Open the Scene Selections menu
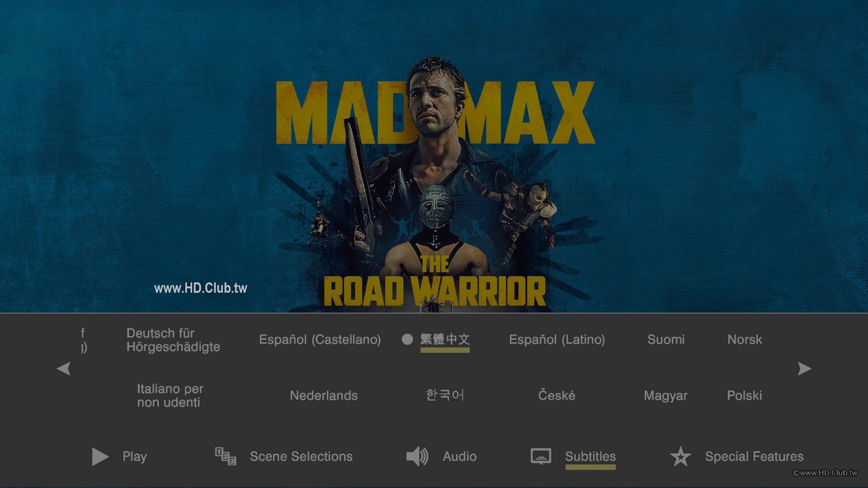The height and width of the screenshot is (488, 868). click(300, 456)
